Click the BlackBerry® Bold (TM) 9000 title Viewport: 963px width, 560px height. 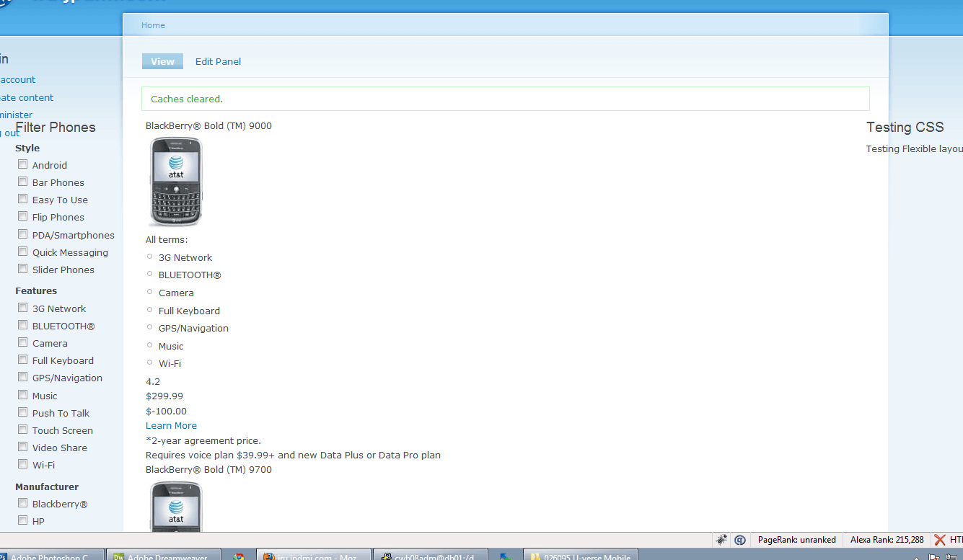point(208,126)
